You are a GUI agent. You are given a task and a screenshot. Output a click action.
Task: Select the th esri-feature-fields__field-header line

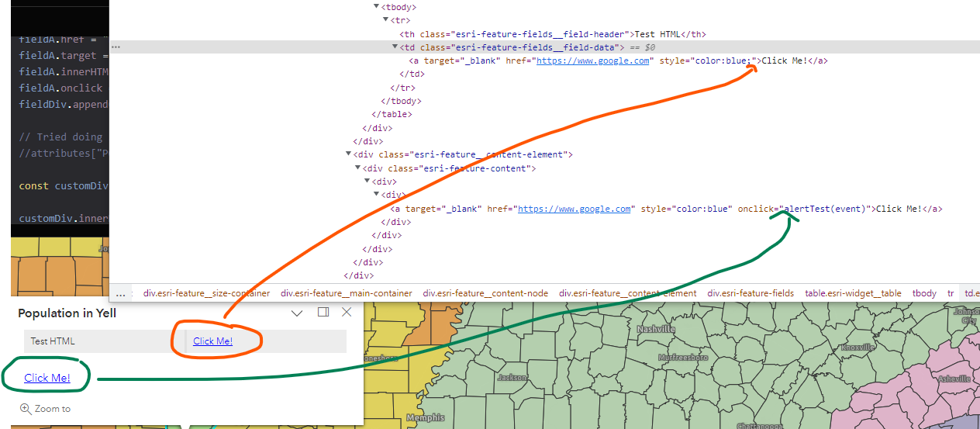coord(552,34)
